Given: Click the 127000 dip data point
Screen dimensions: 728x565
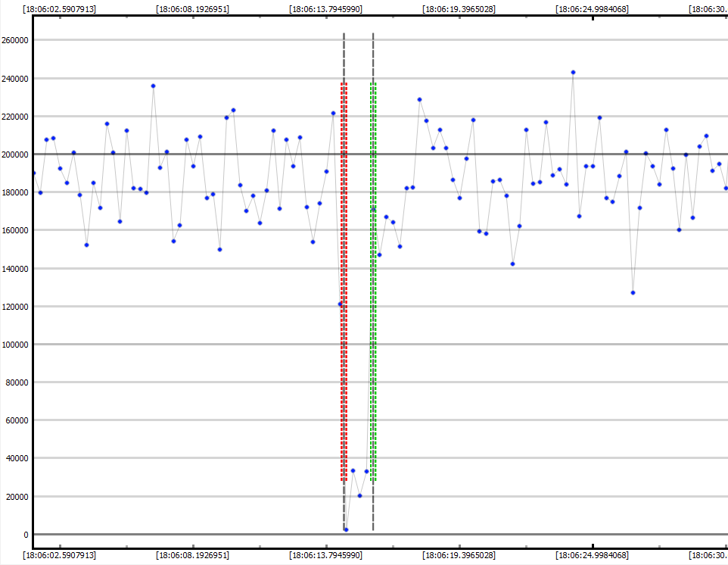Looking at the screenshot, I should click(x=633, y=292).
